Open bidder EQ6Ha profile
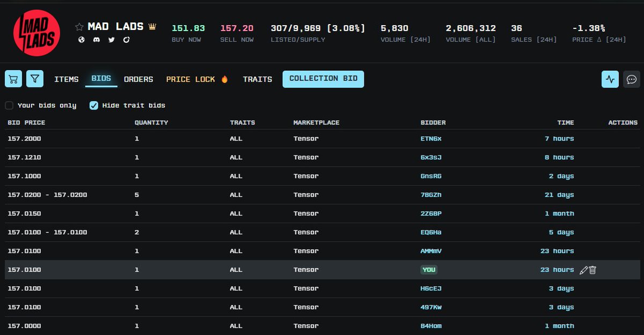The height and width of the screenshot is (335, 644). (x=431, y=233)
